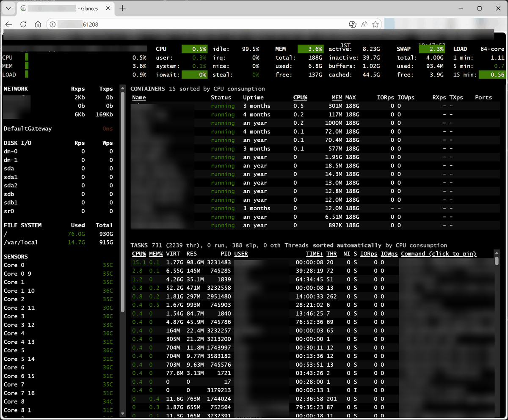
Task: Sort processes by THR thread count
Action: (331, 254)
